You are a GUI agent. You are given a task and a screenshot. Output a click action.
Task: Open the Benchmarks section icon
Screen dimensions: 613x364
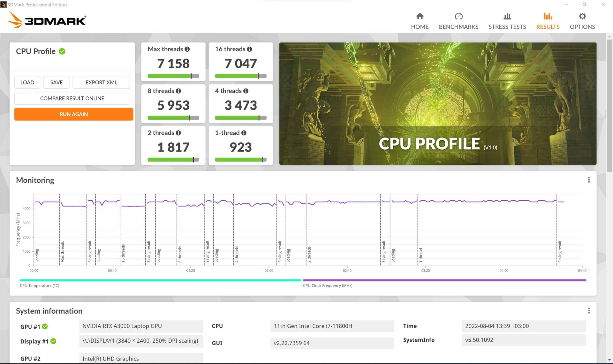point(458,16)
